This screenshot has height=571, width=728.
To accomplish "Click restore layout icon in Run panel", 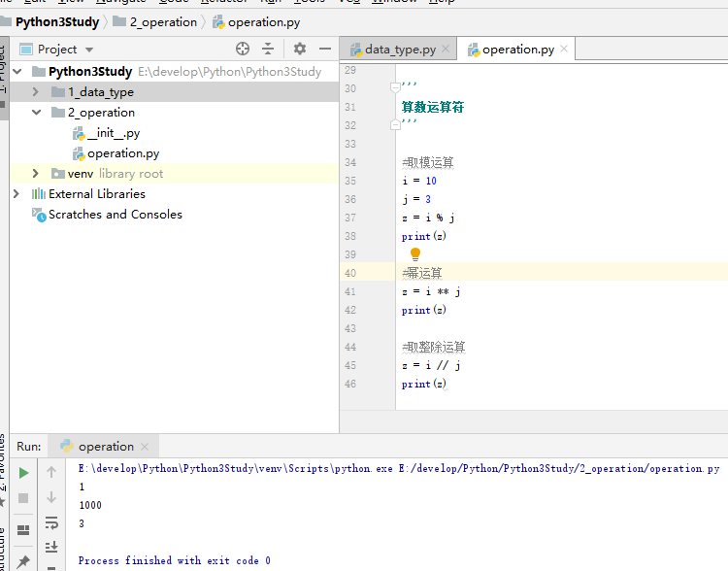I will click(x=23, y=530).
